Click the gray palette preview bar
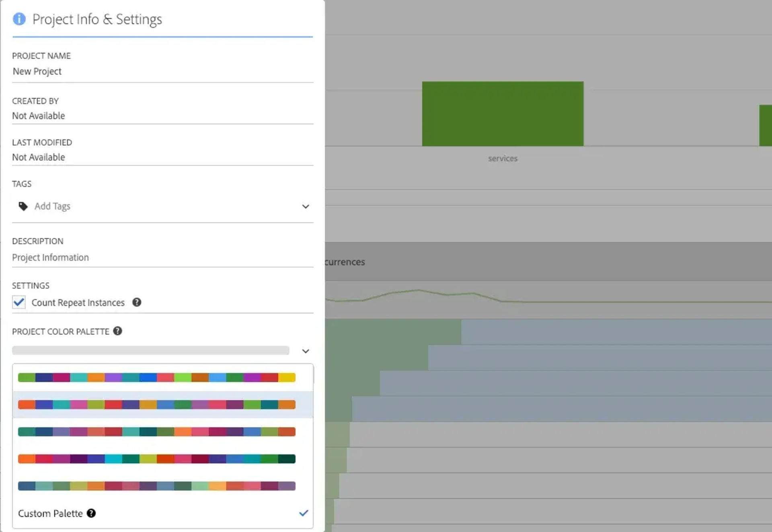Image resolution: width=772 pixels, height=532 pixels. (x=151, y=351)
